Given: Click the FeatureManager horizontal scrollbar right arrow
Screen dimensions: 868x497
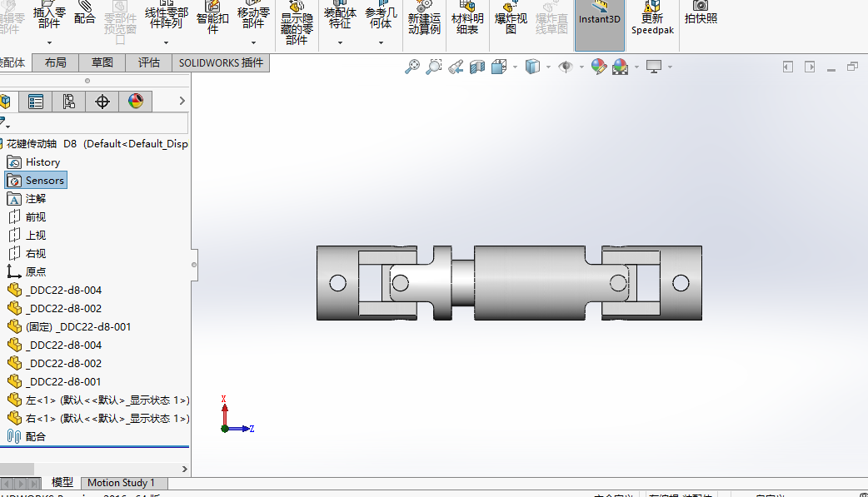Looking at the screenshot, I should coord(185,470).
